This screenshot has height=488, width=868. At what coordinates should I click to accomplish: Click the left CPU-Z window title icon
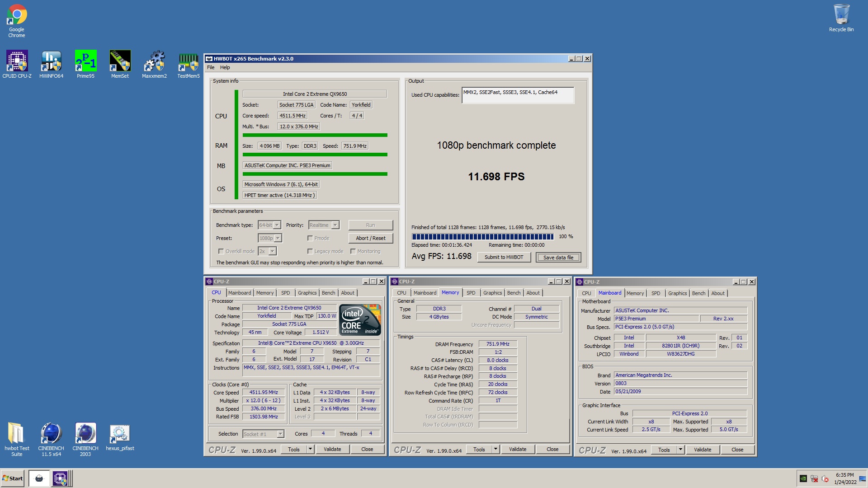coord(209,282)
